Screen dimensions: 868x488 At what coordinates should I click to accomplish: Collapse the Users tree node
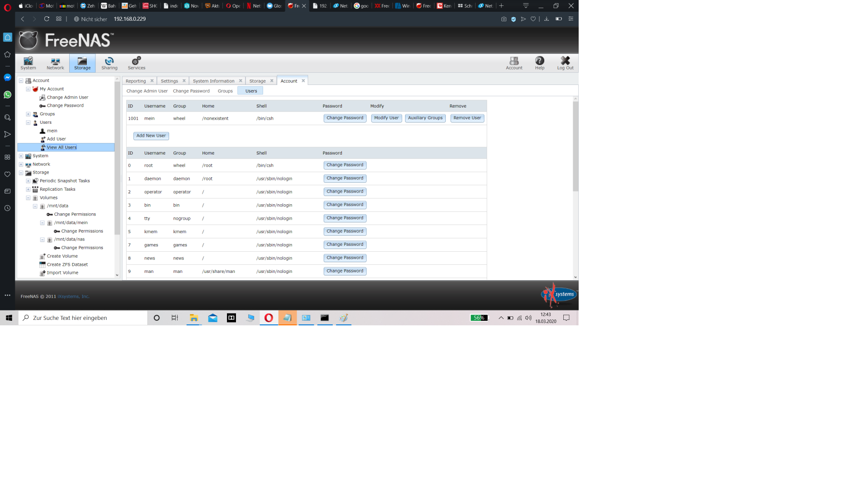point(28,122)
